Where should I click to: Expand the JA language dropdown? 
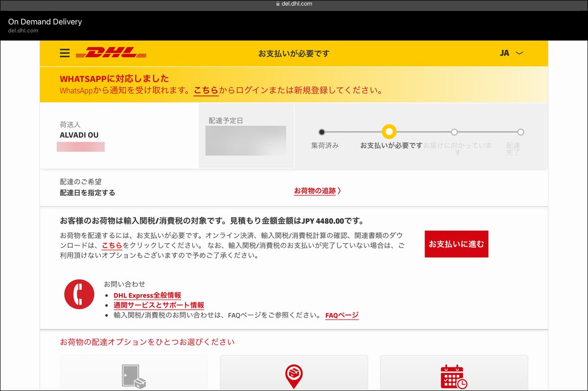point(511,53)
